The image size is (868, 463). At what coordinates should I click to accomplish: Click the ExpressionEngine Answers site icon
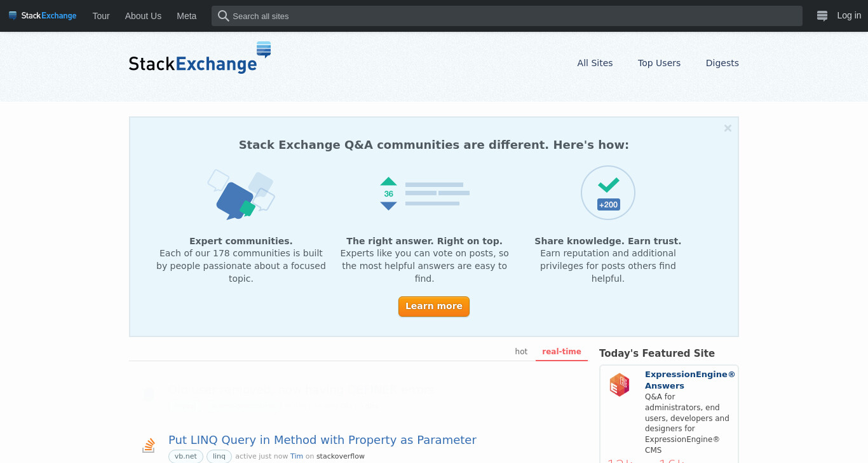620,385
